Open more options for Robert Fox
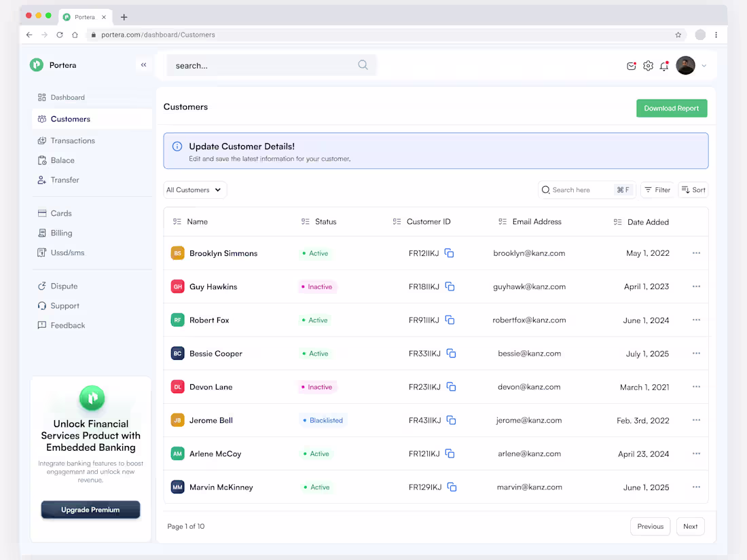747x560 pixels. tap(696, 320)
